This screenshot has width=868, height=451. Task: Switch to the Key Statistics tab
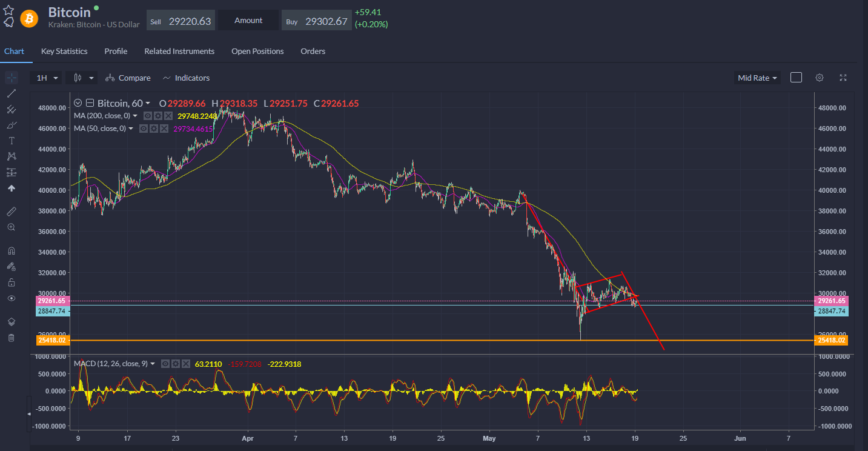pyautogui.click(x=64, y=52)
